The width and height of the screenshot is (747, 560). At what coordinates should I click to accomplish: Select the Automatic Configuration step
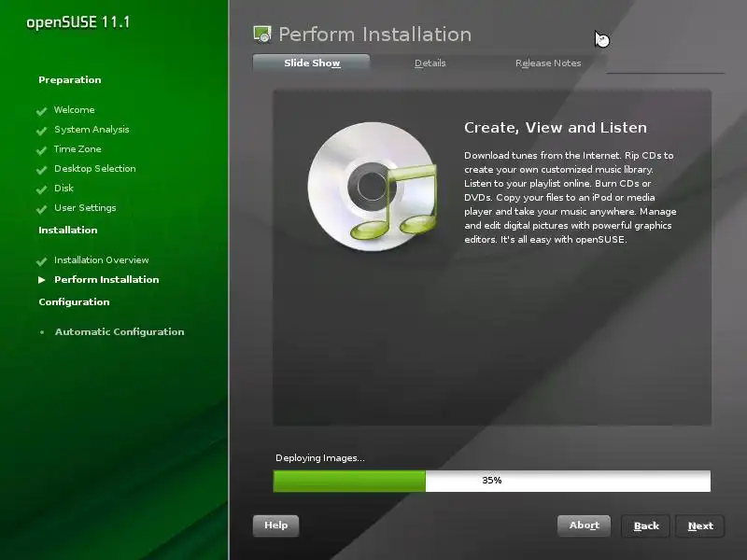(120, 332)
